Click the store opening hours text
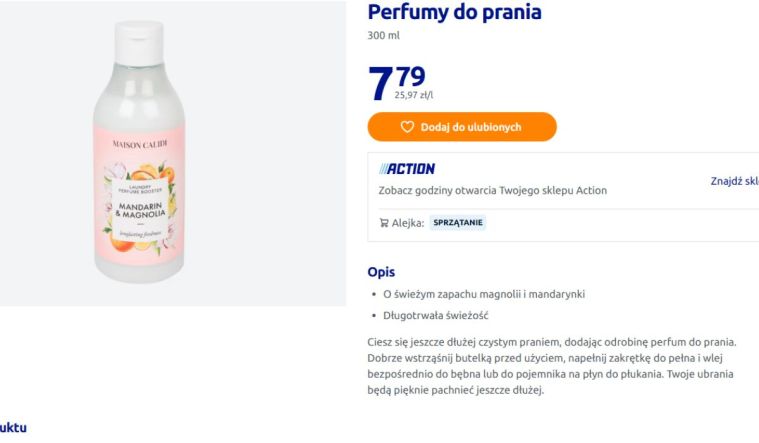 pos(492,190)
